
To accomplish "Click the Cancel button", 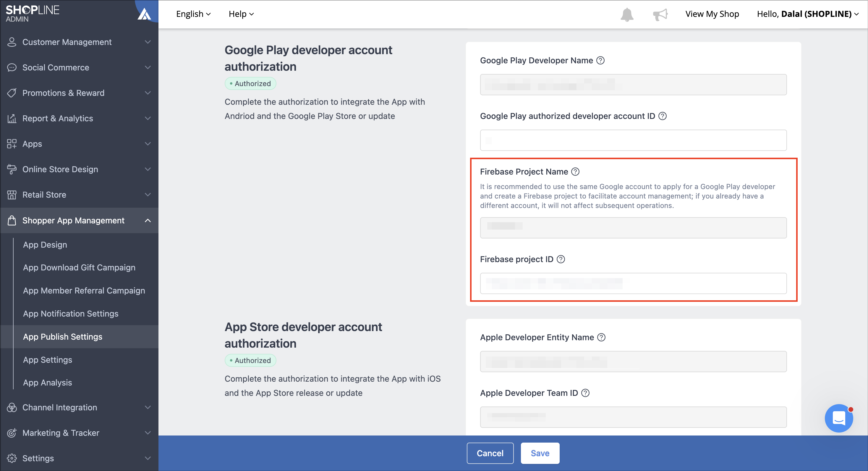I will (x=490, y=453).
